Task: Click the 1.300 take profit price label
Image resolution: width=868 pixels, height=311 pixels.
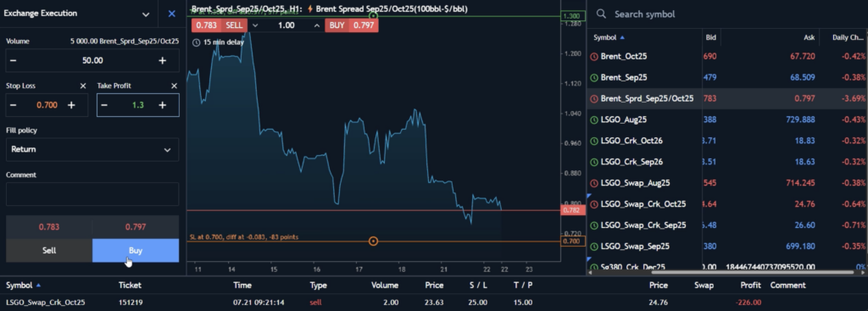Action: pyautogui.click(x=571, y=16)
